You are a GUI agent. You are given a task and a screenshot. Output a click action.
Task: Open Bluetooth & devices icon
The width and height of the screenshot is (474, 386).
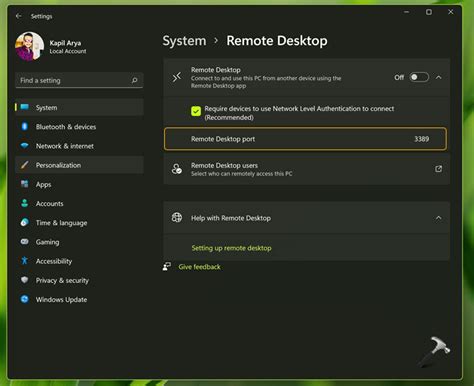point(25,126)
